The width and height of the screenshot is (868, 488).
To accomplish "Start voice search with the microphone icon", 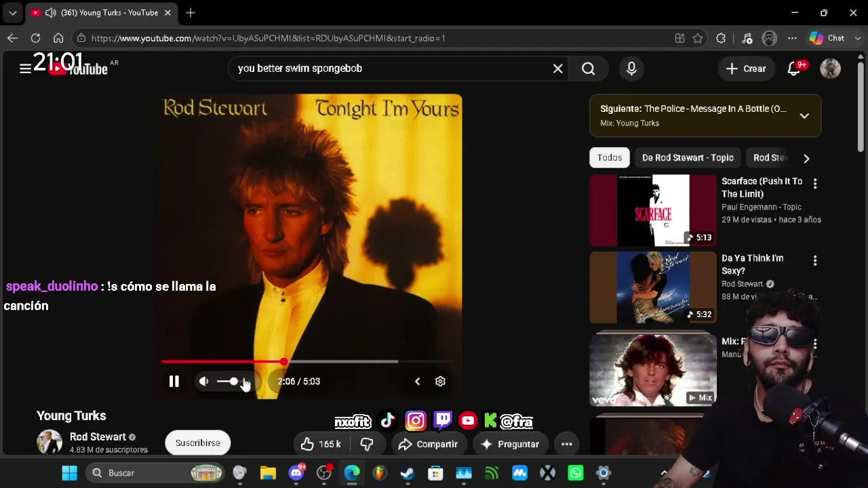I will tap(631, 68).
